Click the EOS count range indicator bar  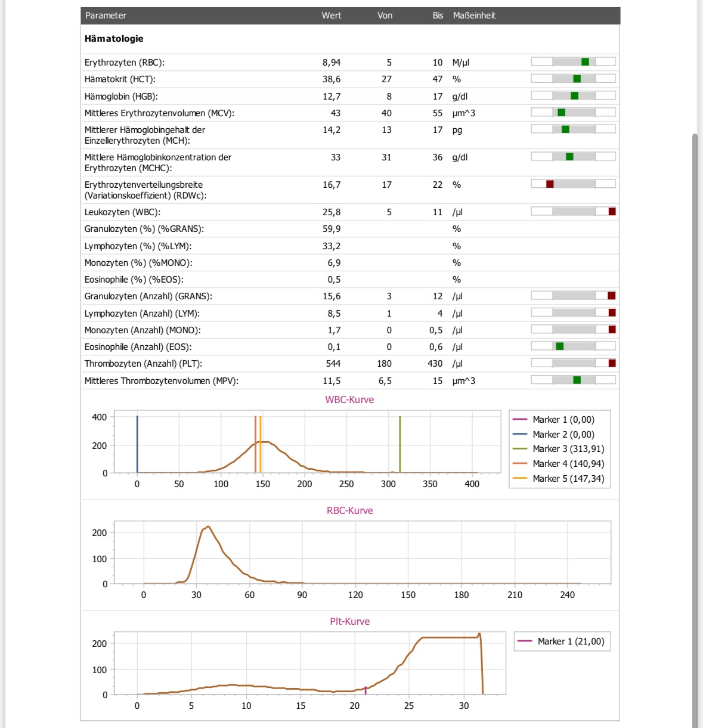(x=574, y=346)
